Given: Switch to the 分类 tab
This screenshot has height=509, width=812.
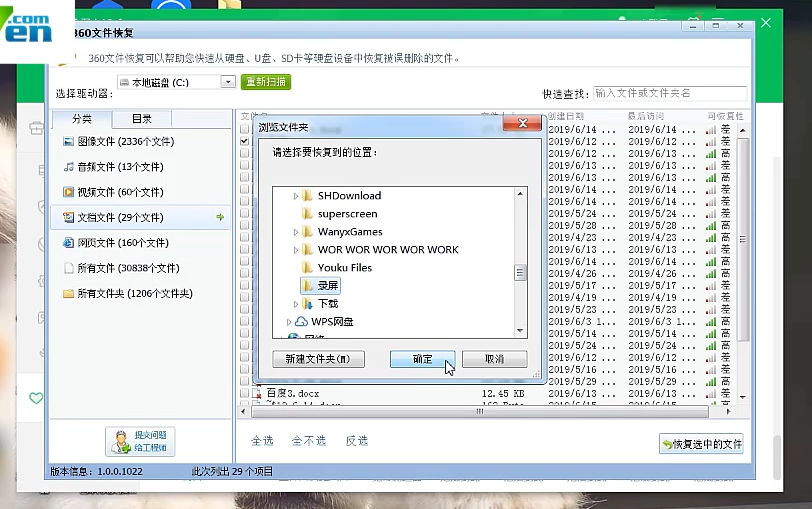Looking at the screenshot, I should 82,119.
